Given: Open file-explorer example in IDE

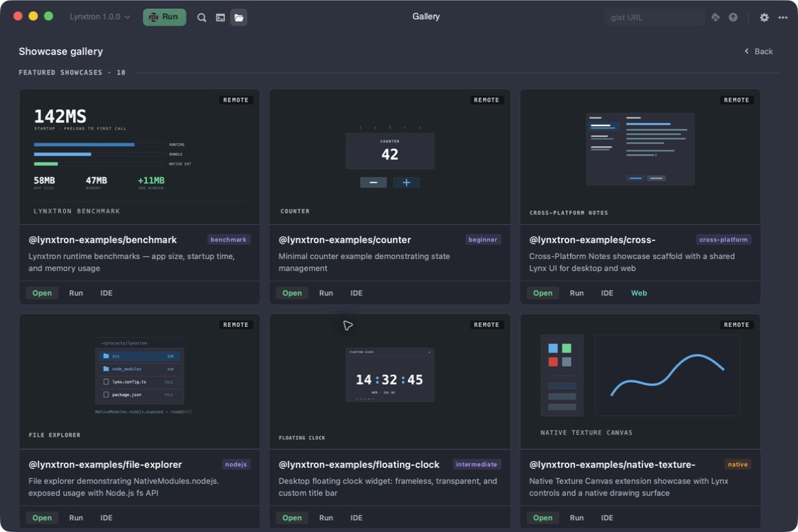Looking at the screenshot, I should click(x=107, y=517).
